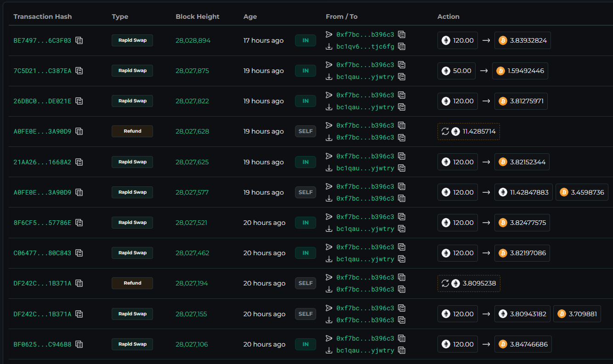Click the Bitcoin icon beside 1.59492446
Viewport: 613px width, 364px height.
pyautogui.click(x=500, y=71)
